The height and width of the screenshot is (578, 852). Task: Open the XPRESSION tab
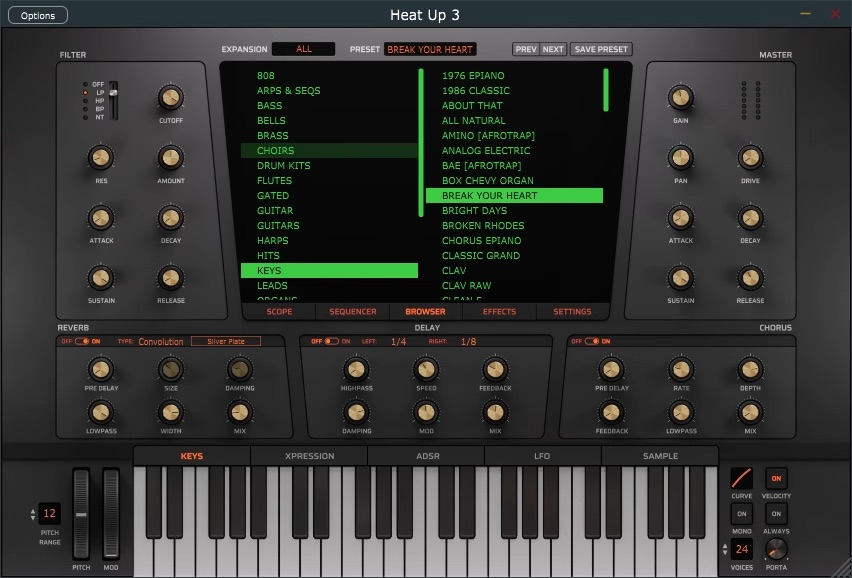click(x=309, y=456)
